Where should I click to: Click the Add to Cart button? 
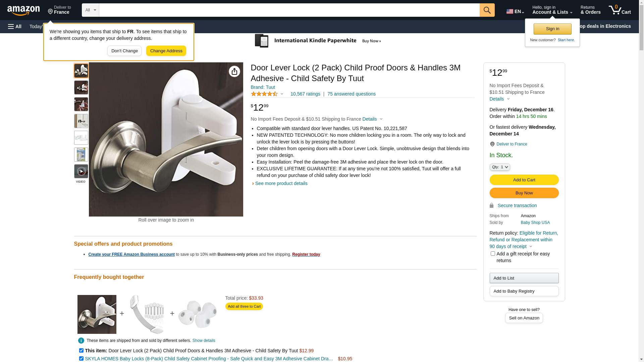(524, 180)
